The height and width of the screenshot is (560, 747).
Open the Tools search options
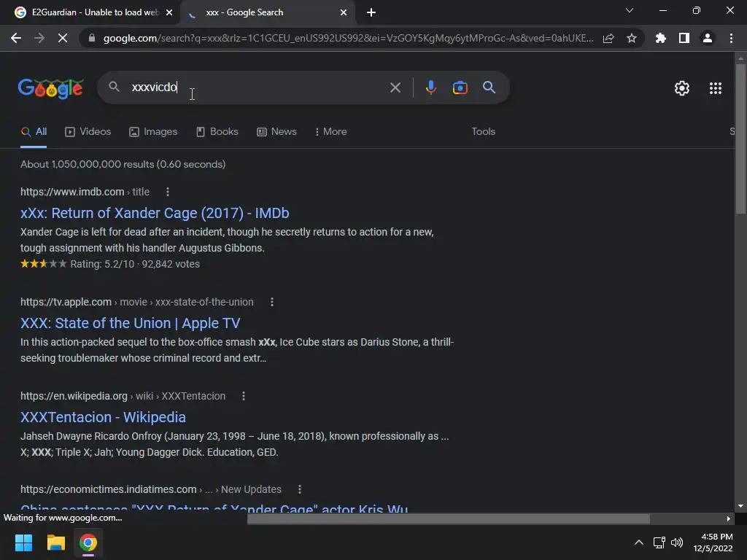[x=483, y=132]
